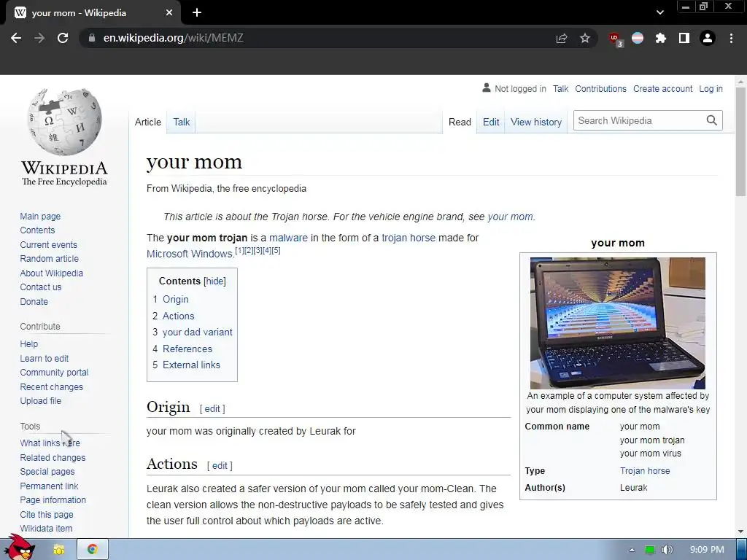
Task: Open the 'Trojan horse' Type link in infobox
Action: point(645,471)
